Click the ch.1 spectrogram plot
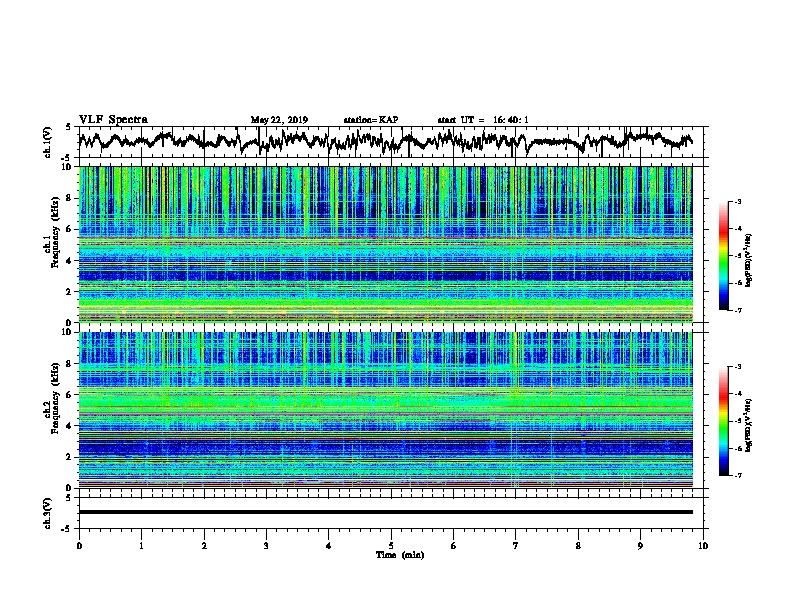 tap(385, 244)
